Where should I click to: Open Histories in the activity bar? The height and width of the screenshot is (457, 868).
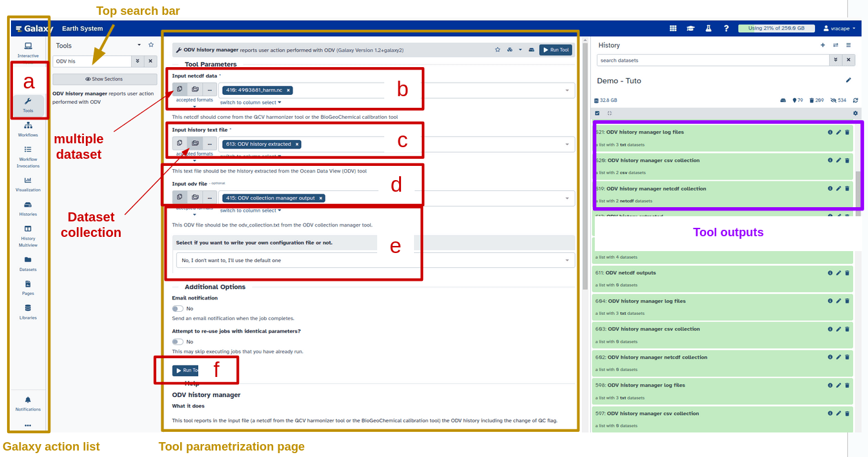point(28,208)
